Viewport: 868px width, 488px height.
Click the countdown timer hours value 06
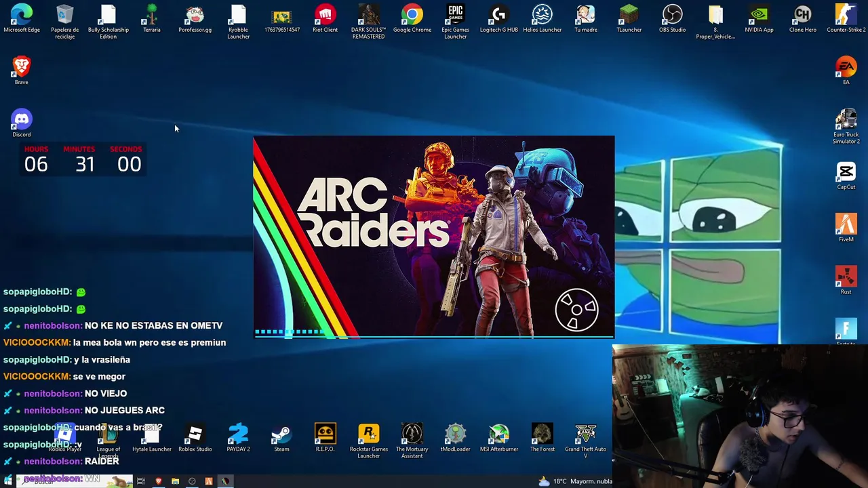click(36, 164)
